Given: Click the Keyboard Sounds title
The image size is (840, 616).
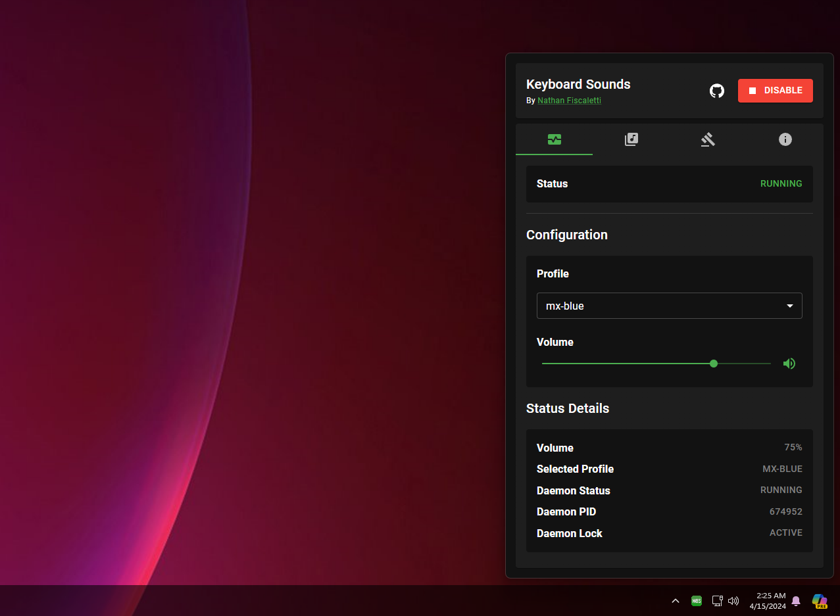Looking at the screenshot, I should (578, 84).
